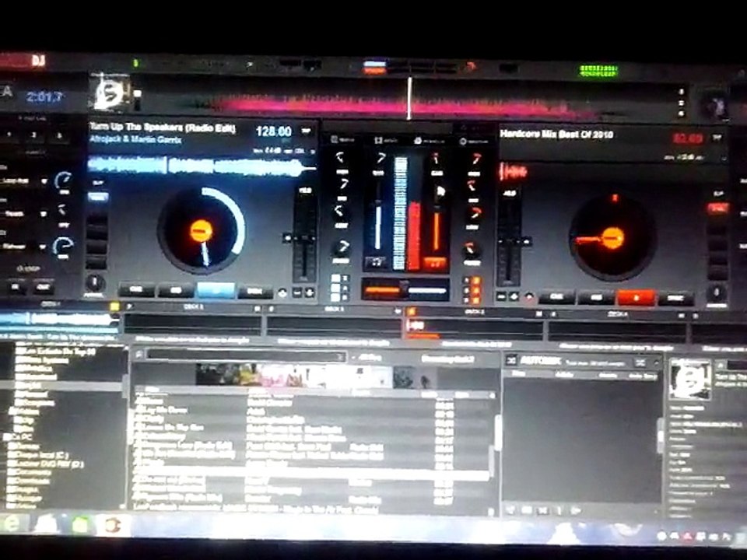
Task: Toggle right deck vinyl mode button
Action: 717,208
